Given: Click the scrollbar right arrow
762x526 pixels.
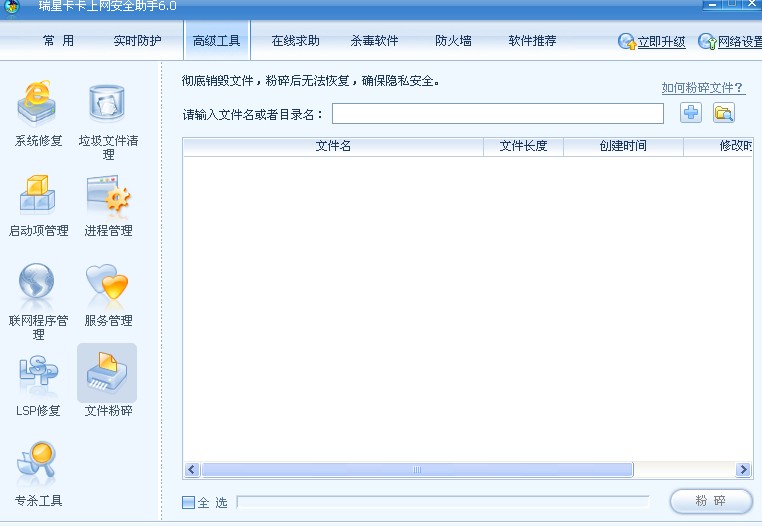Looking at the screenshot, I should (x=743, y=470).
